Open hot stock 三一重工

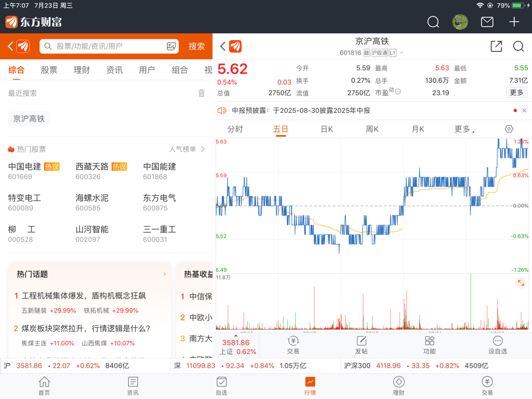[x=159, y=234]
